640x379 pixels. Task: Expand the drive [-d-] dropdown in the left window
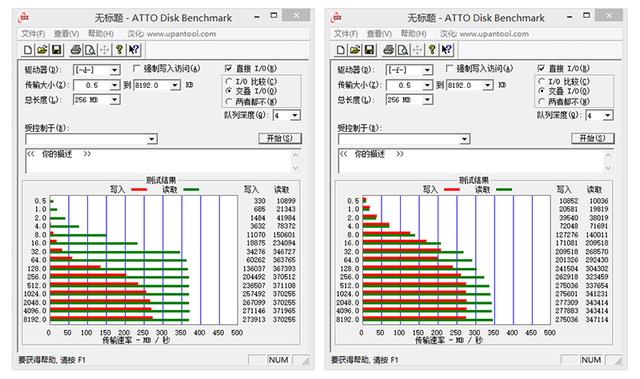coord(115,70)
